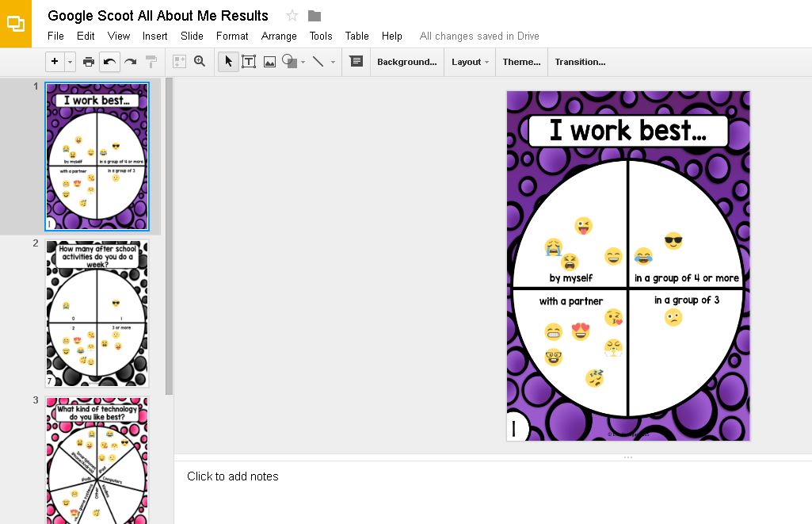Screen dimensions: 812x524
Task: Open the Arrange menu
Action: [279, 36]
